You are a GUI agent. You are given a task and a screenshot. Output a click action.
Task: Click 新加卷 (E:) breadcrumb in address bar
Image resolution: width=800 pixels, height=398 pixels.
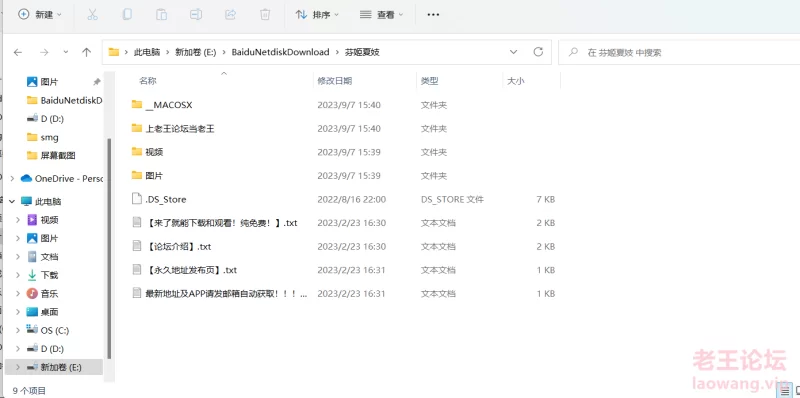click(x=195, y=52)
